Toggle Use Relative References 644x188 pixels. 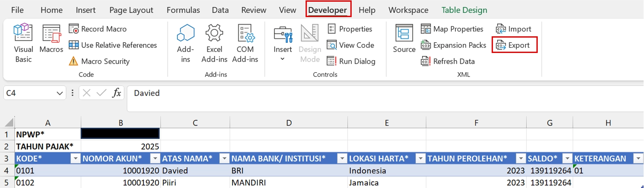[x=113, y=45]
